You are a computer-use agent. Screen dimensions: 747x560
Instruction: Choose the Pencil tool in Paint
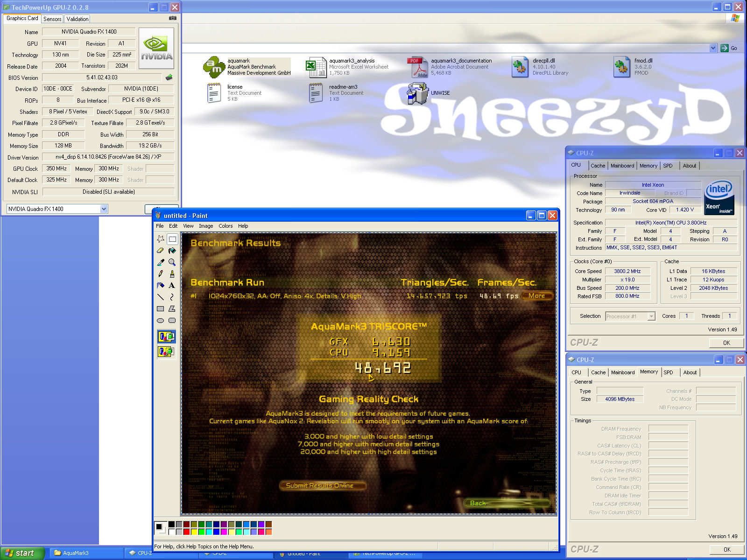(x=161, y=273)
